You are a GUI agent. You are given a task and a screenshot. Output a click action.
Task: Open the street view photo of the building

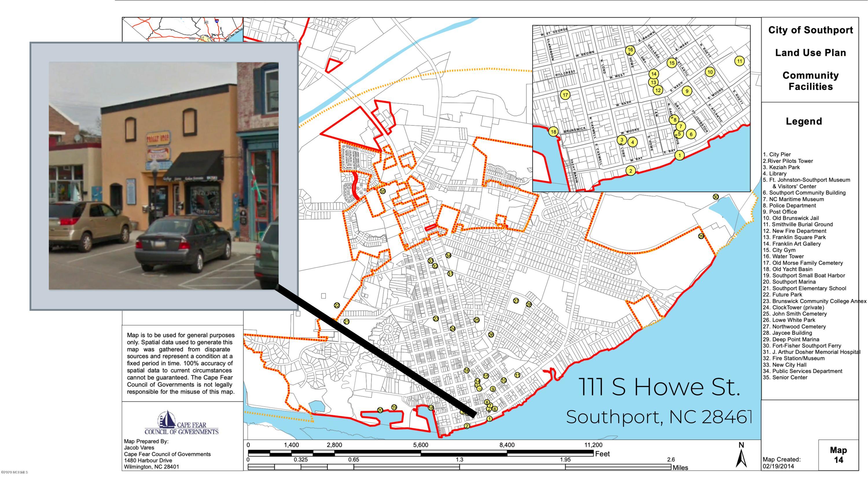point(164,176)
